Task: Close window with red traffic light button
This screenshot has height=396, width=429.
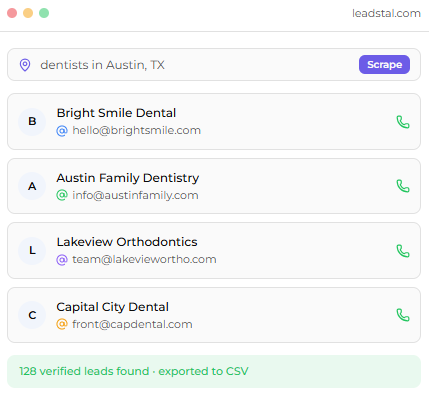Action: point(12,13)
